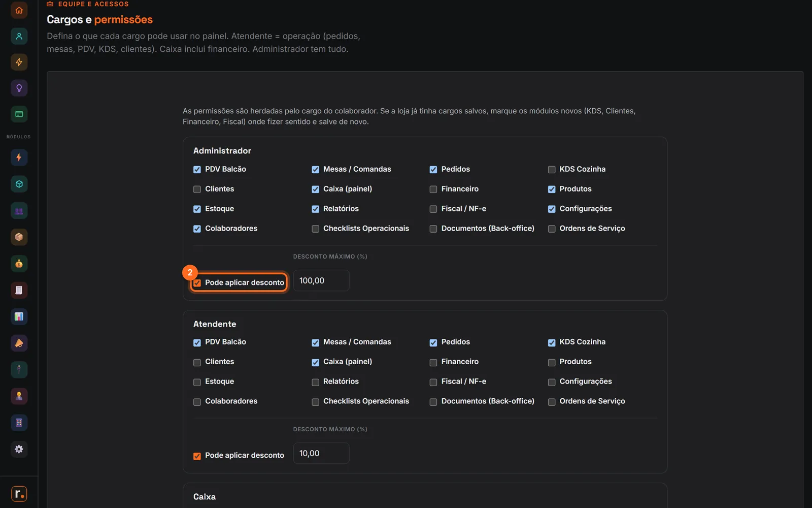Open the purple lightbulb sidebar icon

point(19,88)
